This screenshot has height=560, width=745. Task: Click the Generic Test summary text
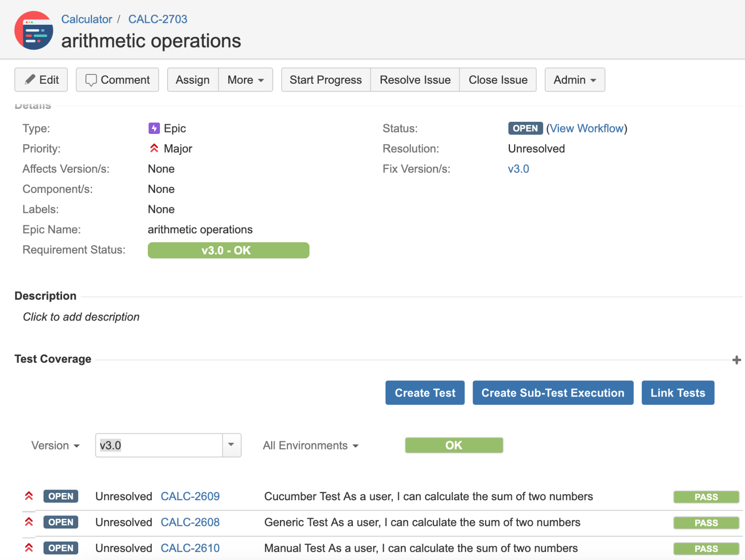(x=422, y=522)
